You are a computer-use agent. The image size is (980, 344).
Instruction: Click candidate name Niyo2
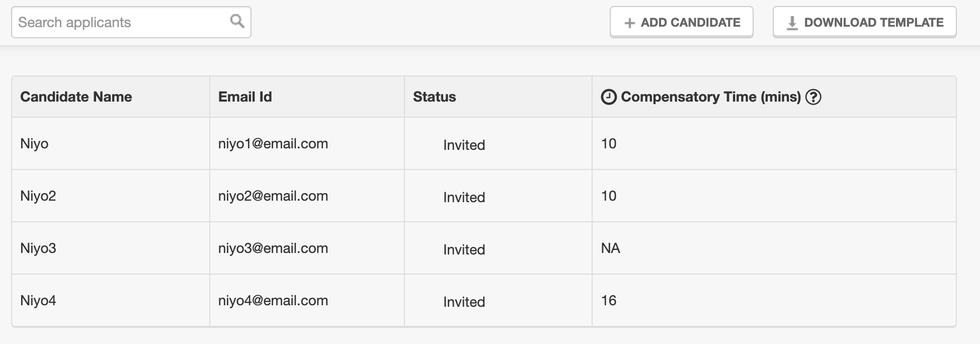click(38, 196)
